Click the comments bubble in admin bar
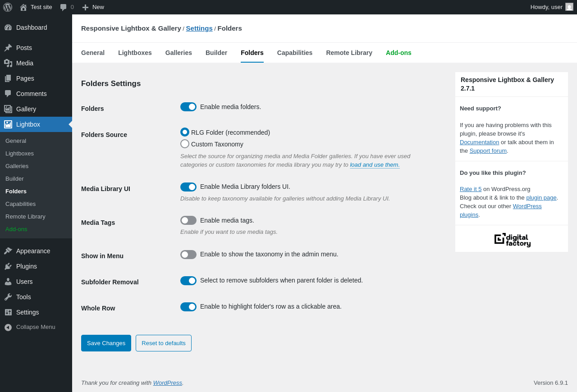Viewport: 577px width, 392px height. (64, 7)
